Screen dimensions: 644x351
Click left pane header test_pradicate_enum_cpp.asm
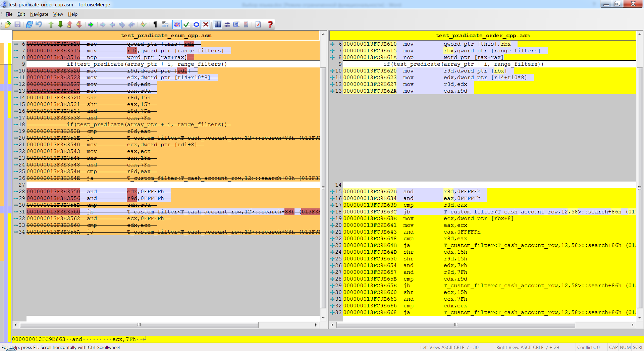(x=166, y=36)
